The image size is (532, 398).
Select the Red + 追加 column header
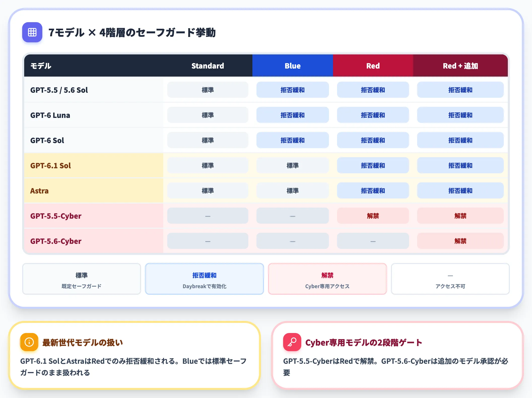coord(460,66)
